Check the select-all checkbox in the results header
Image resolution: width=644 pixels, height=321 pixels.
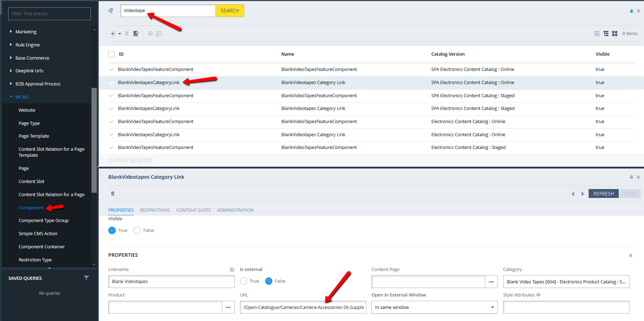pos(111,54)
